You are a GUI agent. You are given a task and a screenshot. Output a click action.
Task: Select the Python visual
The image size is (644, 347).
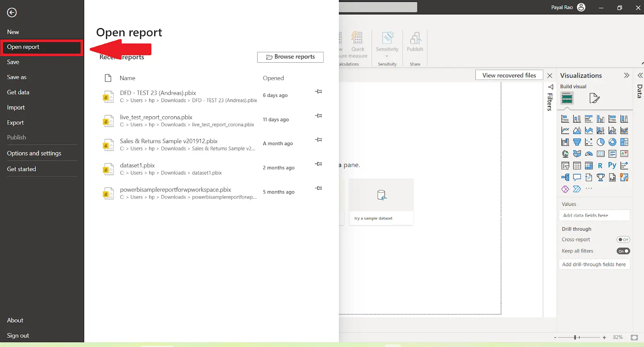coord(612,166)
